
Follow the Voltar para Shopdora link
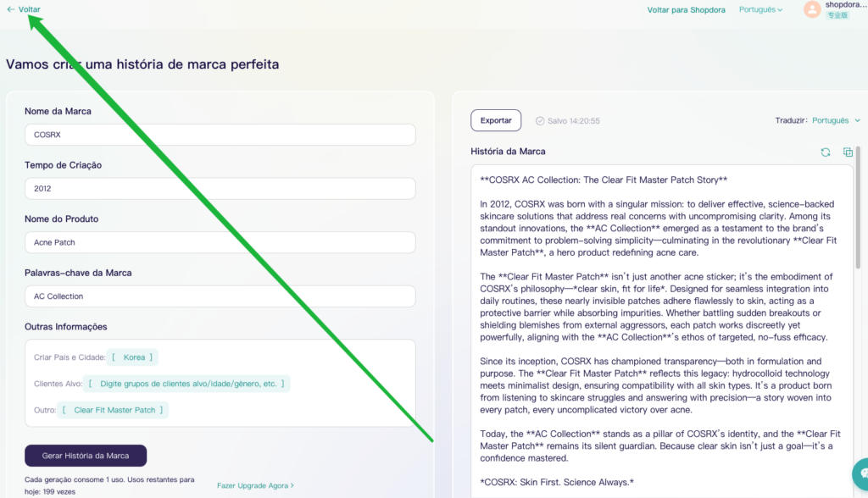tap(686, 10)
